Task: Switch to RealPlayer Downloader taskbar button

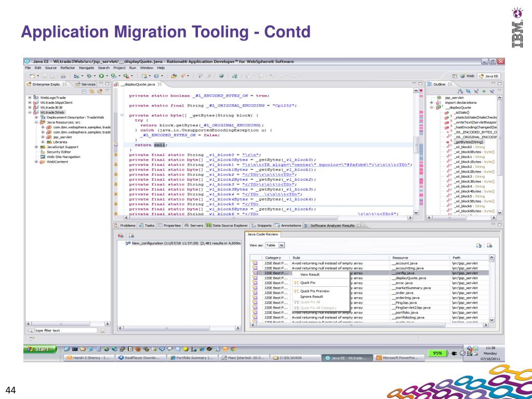Action: click(x=141, y=357)
